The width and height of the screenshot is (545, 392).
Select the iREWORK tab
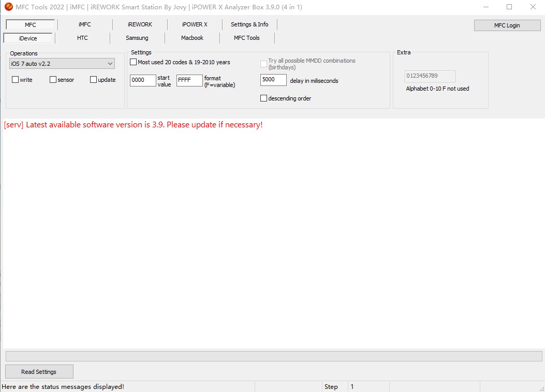(140, 25)
